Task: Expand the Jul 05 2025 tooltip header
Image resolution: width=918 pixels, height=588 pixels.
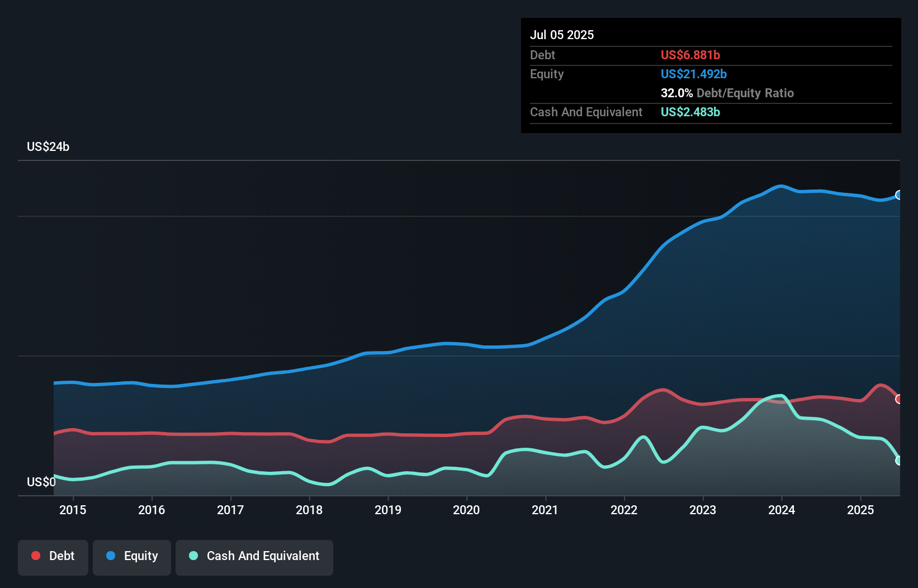Action: pyautogui.click(x=562, y=35)
